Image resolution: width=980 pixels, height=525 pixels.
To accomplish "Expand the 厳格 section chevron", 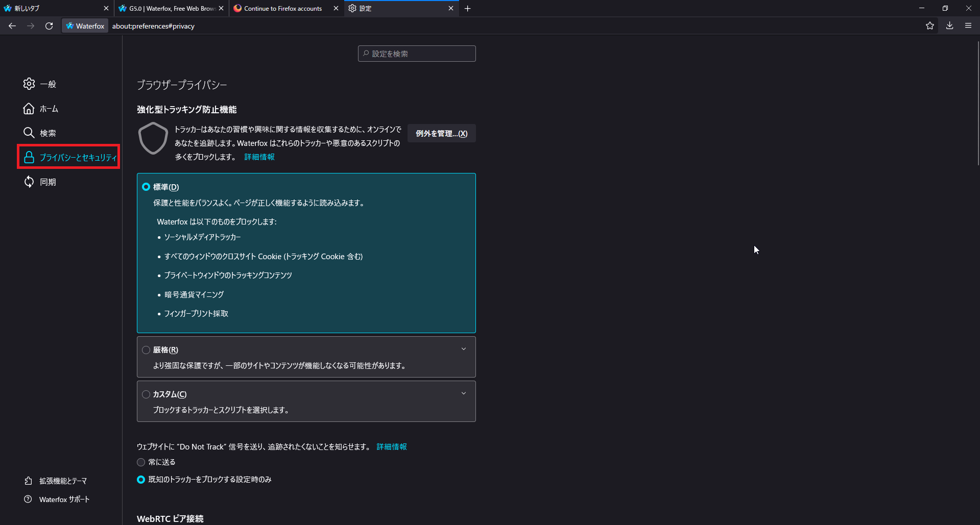I will point(464,349).
